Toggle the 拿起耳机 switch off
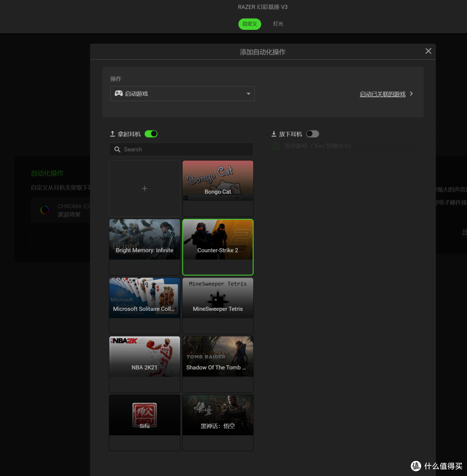This screenshot has height=476, width=467. (151, 134)
